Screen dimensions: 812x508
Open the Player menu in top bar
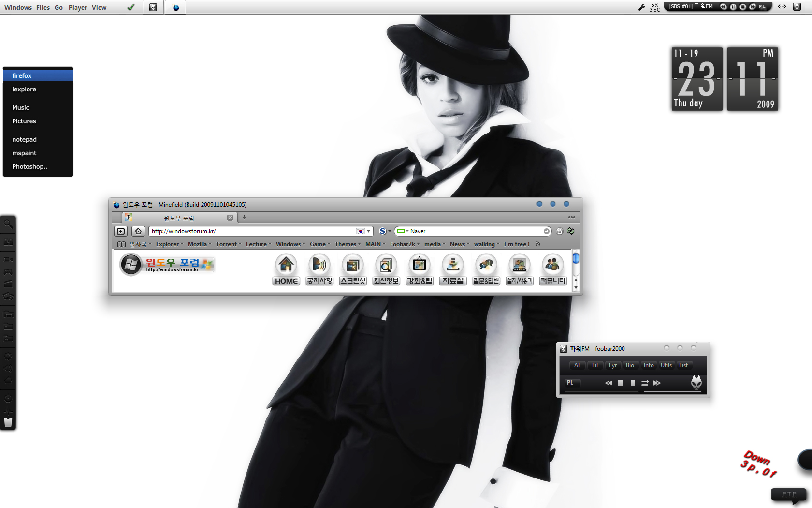click(78, 7)
